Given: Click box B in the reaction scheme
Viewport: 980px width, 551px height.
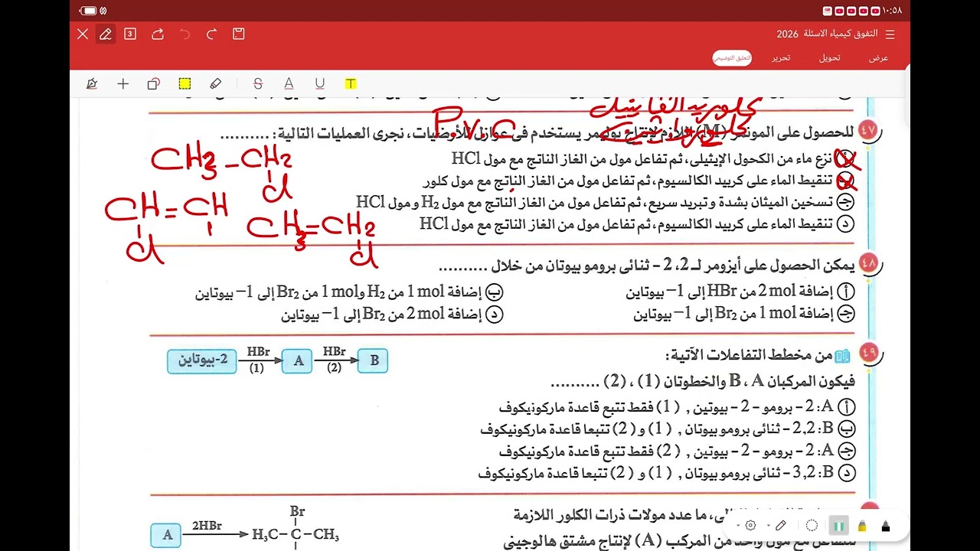Looking at the screenshot, I should pyautogui.click(x=374, y=361).
